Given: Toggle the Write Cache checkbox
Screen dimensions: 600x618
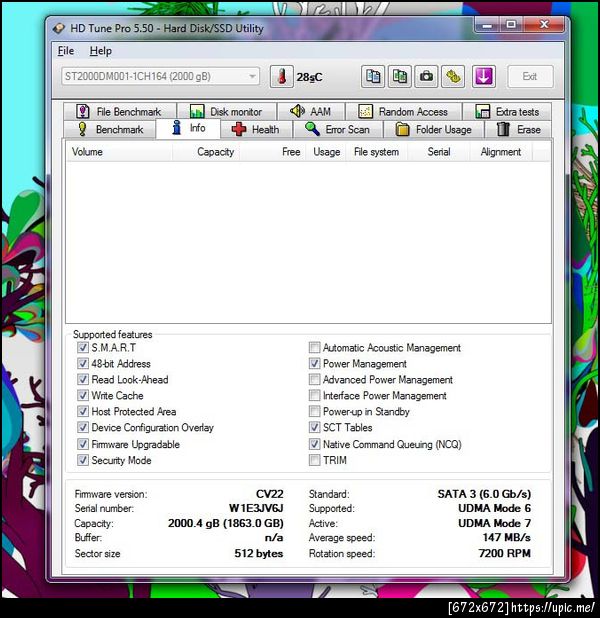Looking at the screenshot, I should tap(83, 395).
